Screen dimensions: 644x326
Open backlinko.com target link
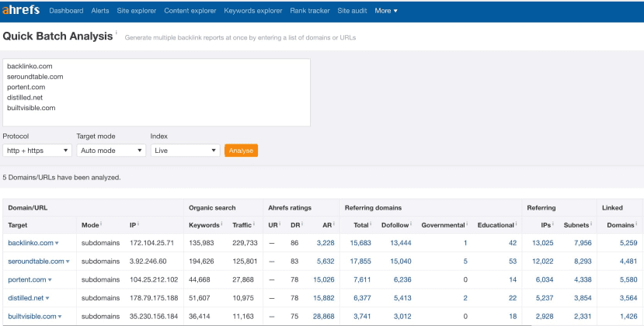pyautogui.click(x=30, y=243)
